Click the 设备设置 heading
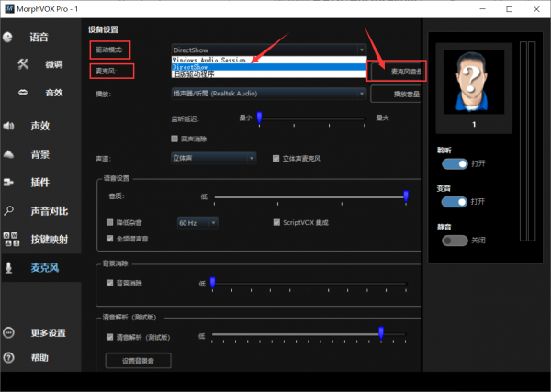The image size is (551, 392). pos(103,29)
